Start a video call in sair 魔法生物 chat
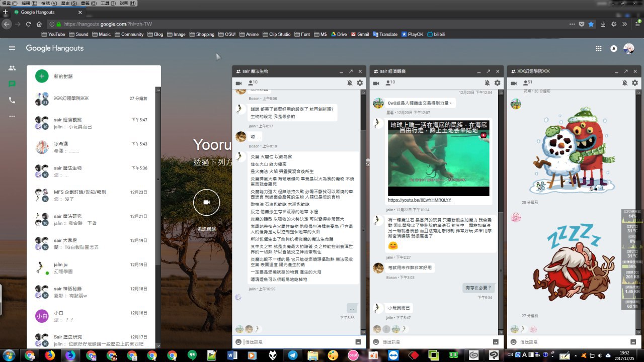 [x=239, y=83]
